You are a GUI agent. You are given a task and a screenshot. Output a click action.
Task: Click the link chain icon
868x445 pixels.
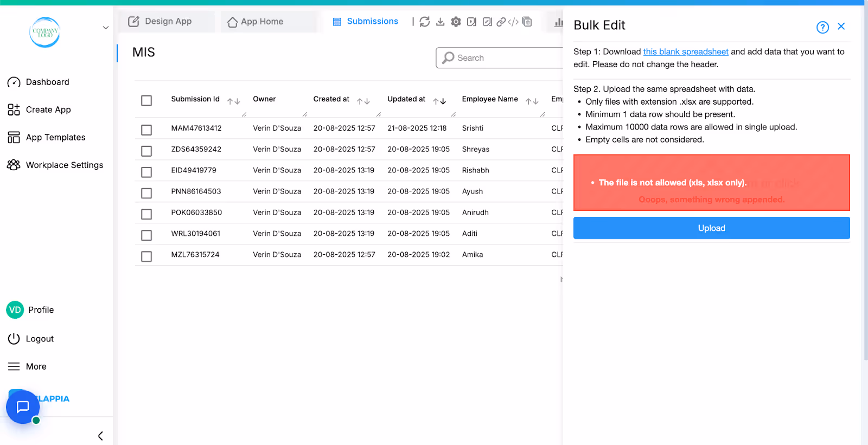pyautogui.click(x=501, y=22)
